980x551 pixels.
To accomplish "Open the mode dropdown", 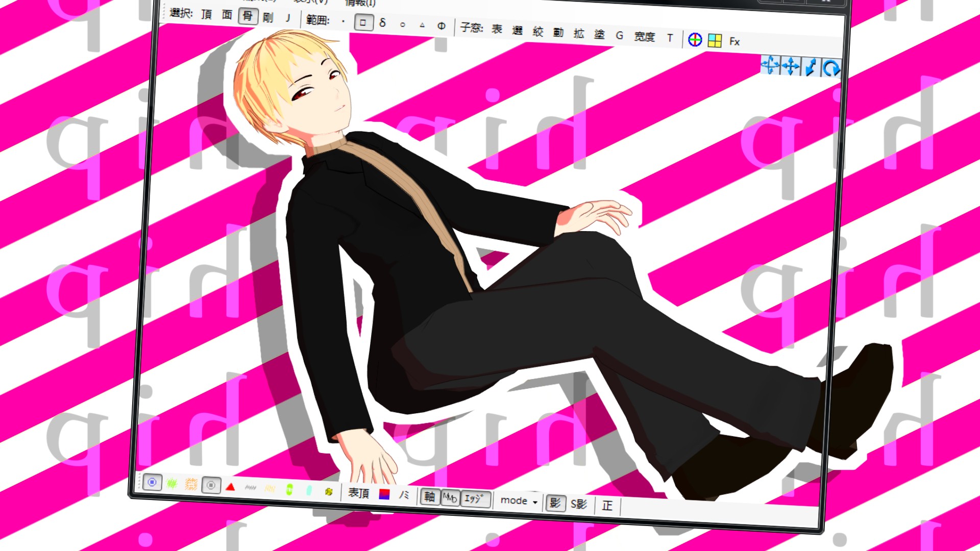I will pyautogui.click(x=514, y=500).
